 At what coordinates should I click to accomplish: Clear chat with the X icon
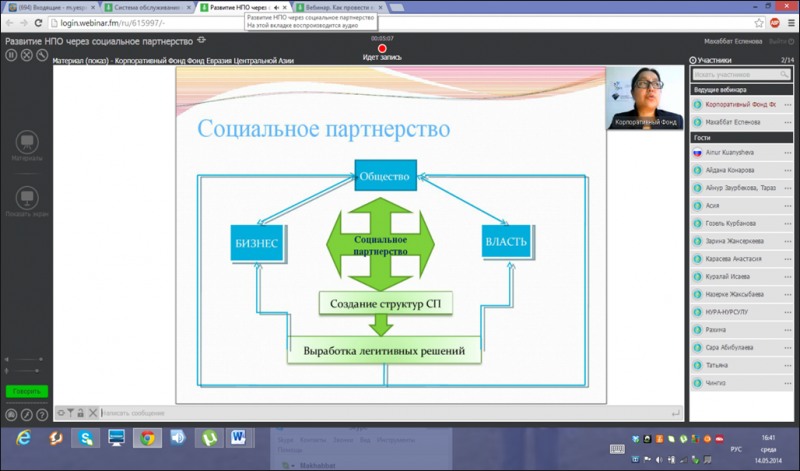pos(92,413)
